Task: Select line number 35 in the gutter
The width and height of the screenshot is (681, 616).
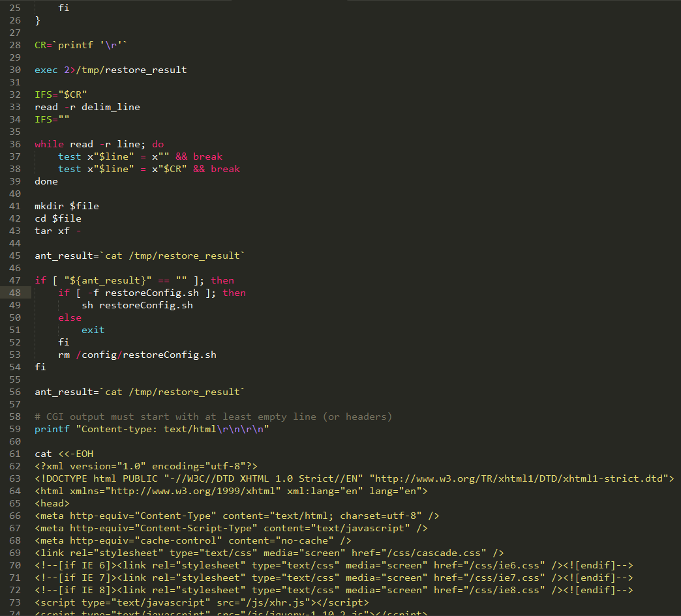Action: (15, 132)
